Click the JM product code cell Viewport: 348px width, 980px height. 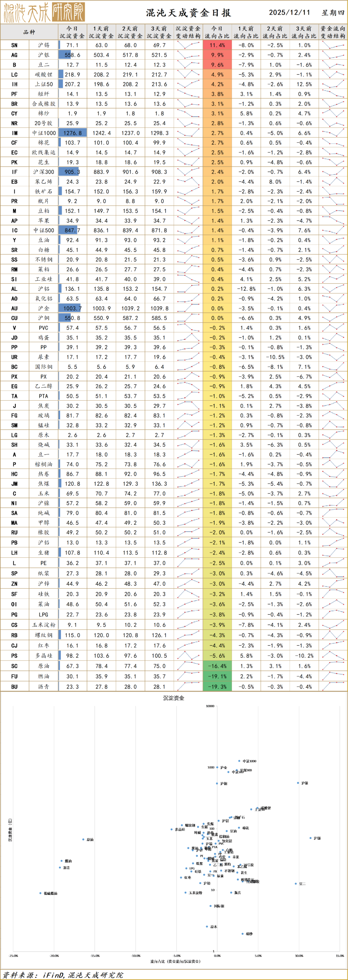point(15,484)
